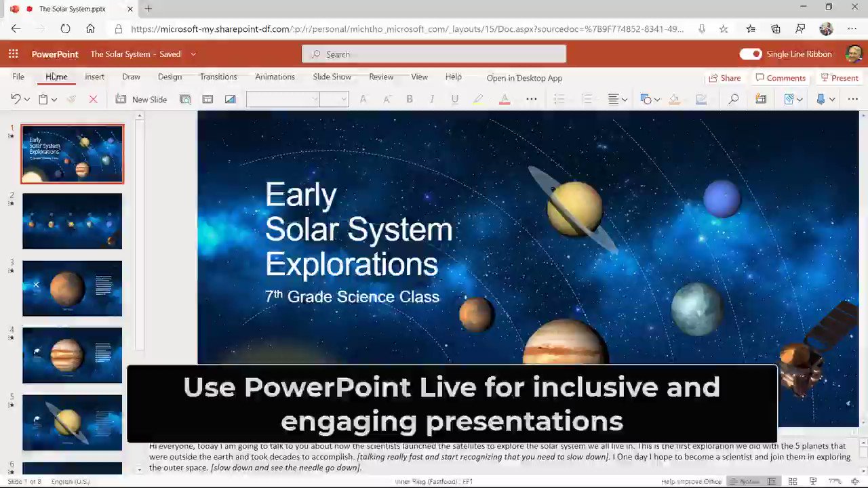Open the font size combo box
This screenshot has height=488, width=868.
click(x=334, y=99)
